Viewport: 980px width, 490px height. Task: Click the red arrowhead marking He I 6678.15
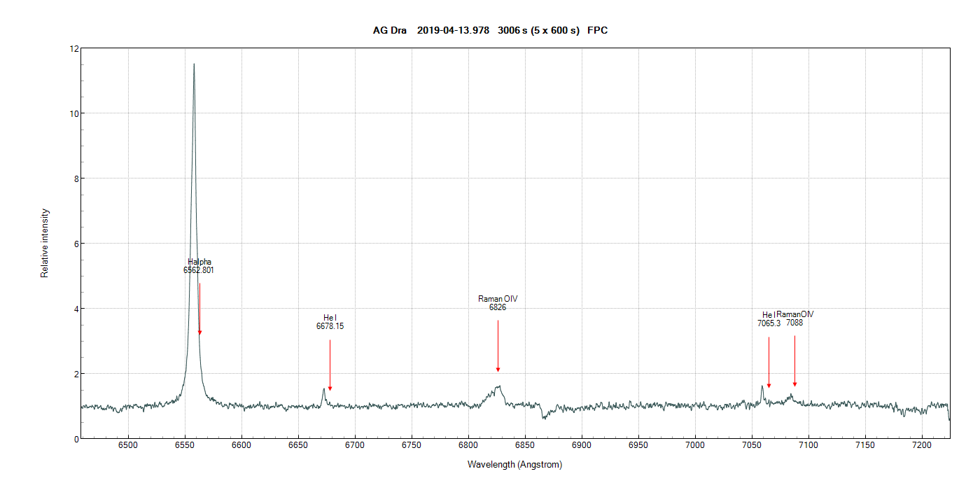tap(330, 388)
